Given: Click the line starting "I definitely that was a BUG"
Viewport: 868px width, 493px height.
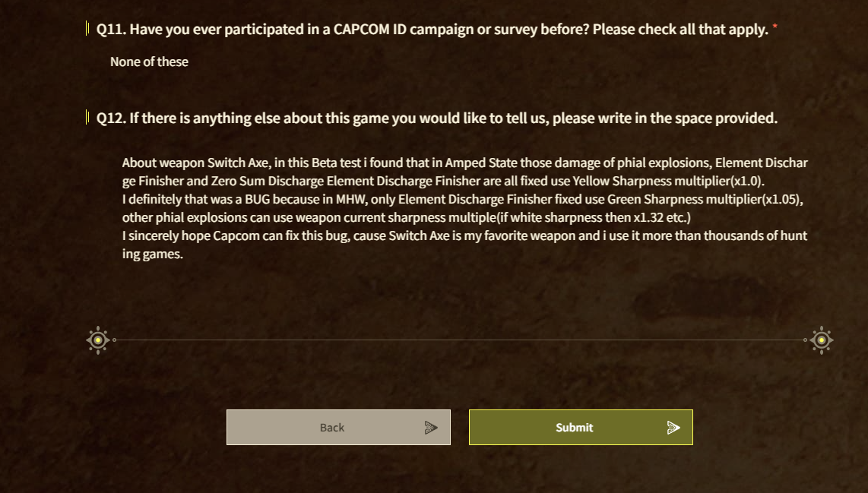Looking at the screenshot, I should point(462,200).
